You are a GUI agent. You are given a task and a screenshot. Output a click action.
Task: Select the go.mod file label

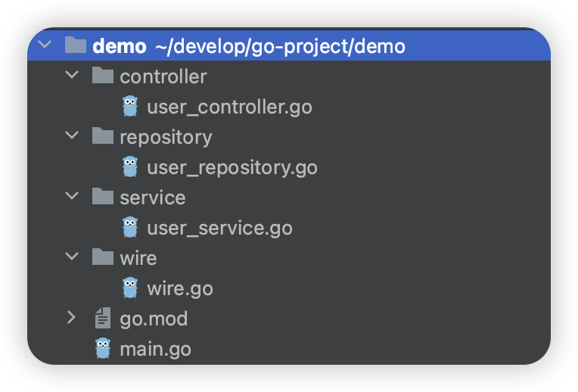tap(154, 319)
